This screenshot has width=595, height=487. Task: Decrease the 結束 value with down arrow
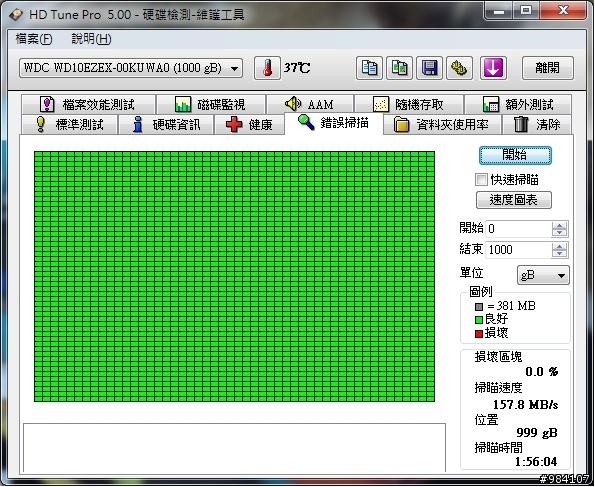tap(559, 254)
